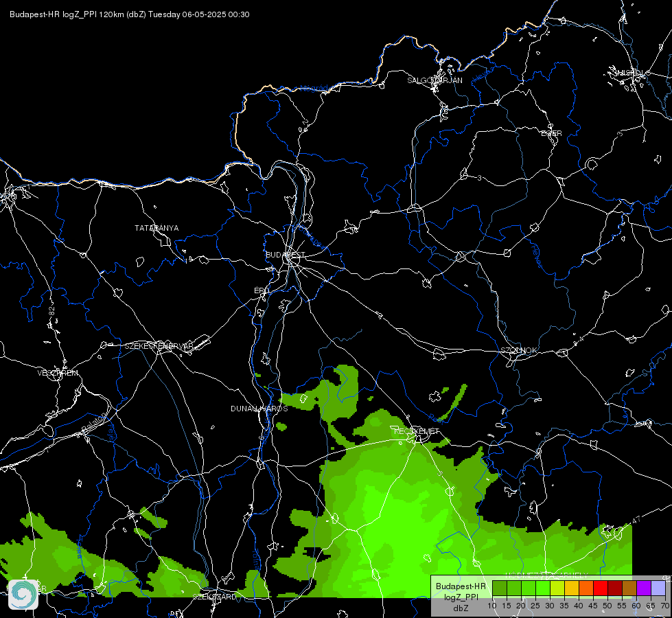672x618 pixels.
Task: Click the SZOLNOK city label
Action: [518, 350]
